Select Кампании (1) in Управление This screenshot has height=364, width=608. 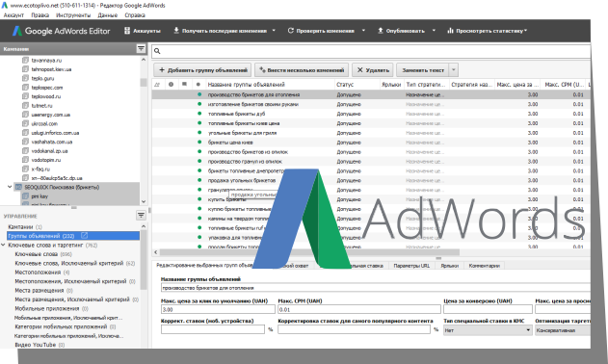[x=25, y=226]
